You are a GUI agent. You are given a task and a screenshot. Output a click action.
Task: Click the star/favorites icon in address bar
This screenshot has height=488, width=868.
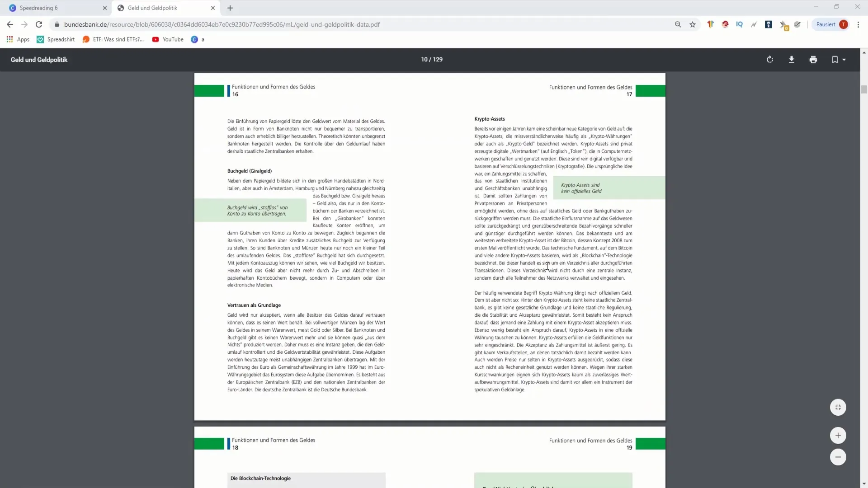693,24
